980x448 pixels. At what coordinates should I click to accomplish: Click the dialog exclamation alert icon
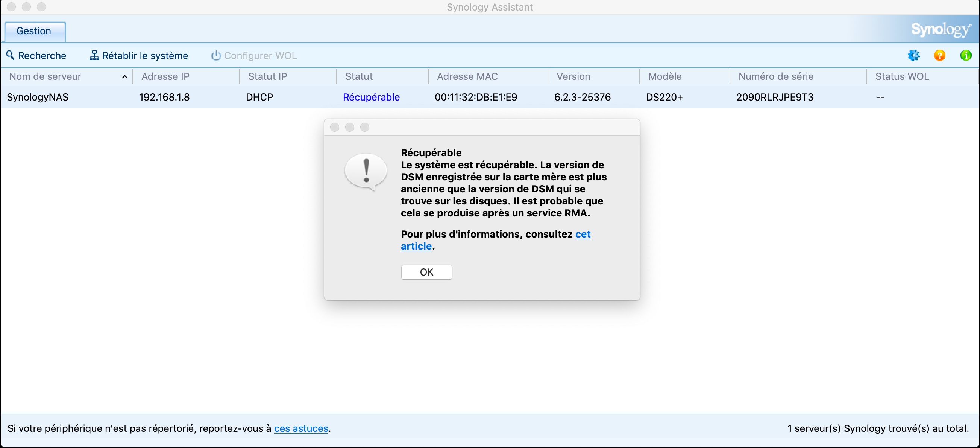[366, 172]
